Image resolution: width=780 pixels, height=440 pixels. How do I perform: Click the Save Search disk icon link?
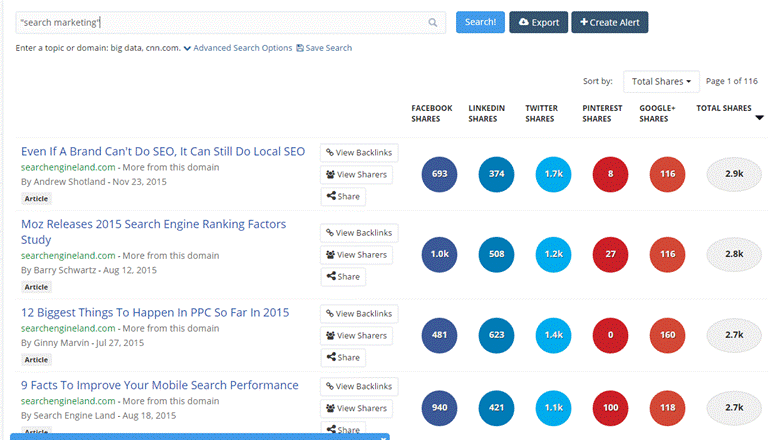click(324, 48)
